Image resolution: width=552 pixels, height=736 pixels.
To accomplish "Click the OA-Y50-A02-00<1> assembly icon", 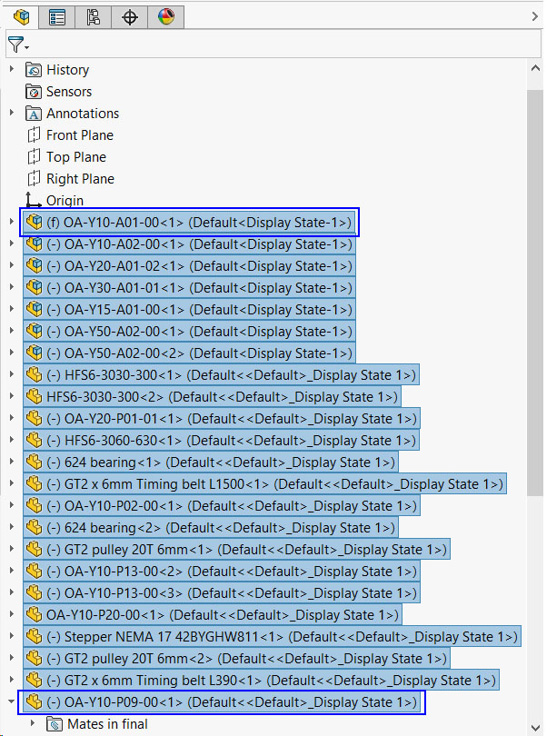I will tap(34, 331).
